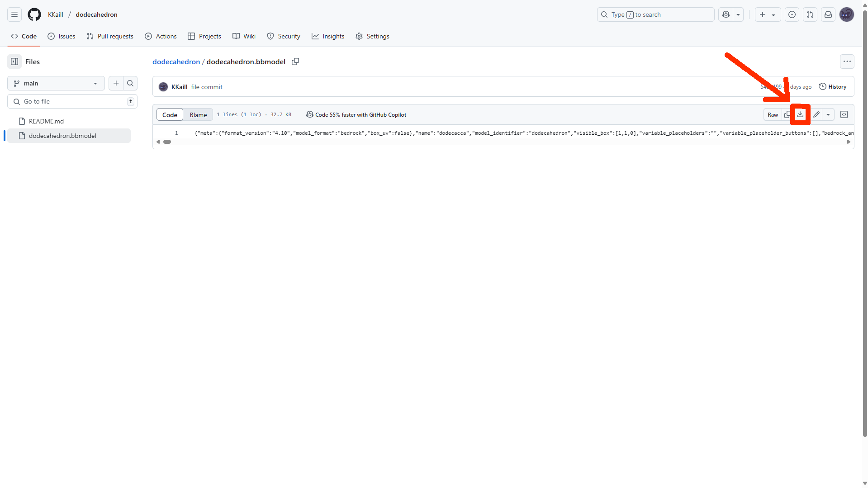
Task: Open the symbols panel icon
Action: [844, 114]
